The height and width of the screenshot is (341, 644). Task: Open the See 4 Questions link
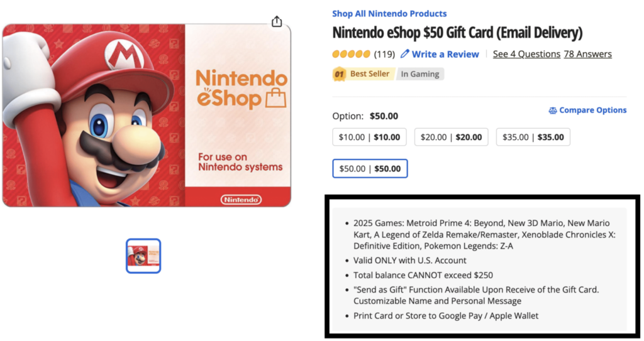click(x=526, y=54)
